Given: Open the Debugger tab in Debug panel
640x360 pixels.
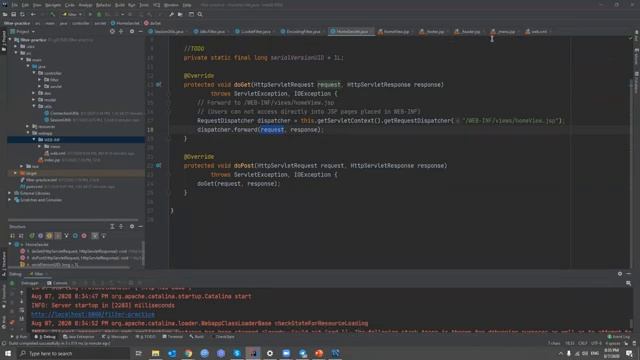Looking at the screenshot, I should tap(29, 283).
